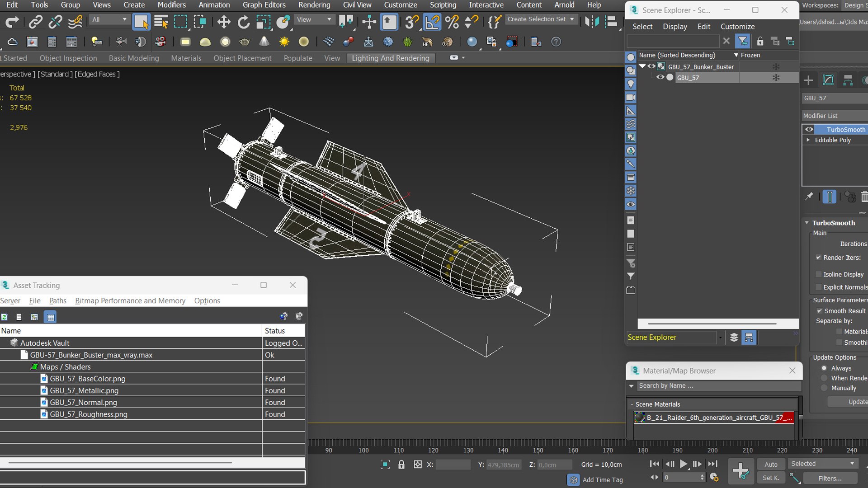The height and width of the screenshot is (488, 868).
Task: Click Pin Stack icon below modifier list
Action: click(x=809, y=197)
